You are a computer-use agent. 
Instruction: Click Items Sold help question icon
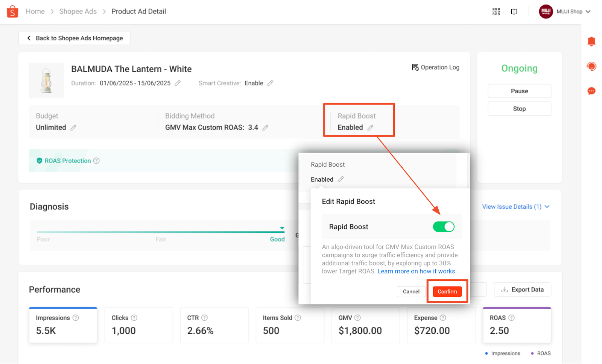tap(298, 318)
